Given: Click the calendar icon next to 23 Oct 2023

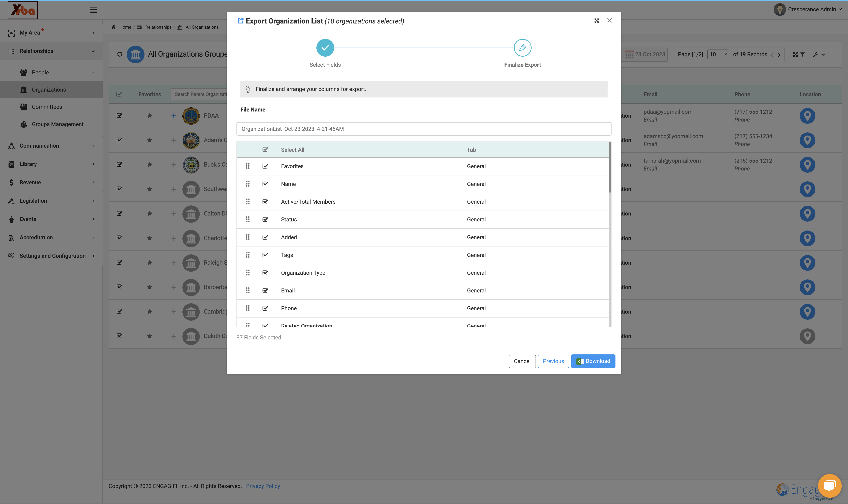Looking at the screenshot, I should [x=629, y=54].
